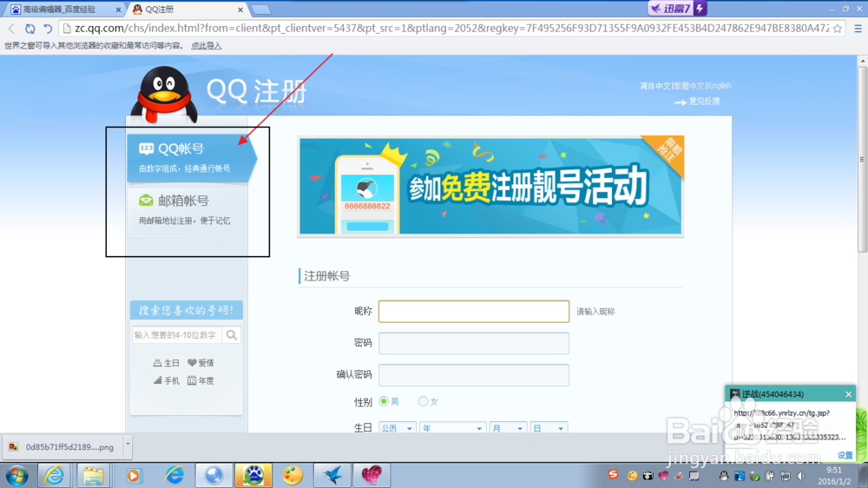Open the 日 birth day dropdown
868x488 pixels.
pos(548,428)
